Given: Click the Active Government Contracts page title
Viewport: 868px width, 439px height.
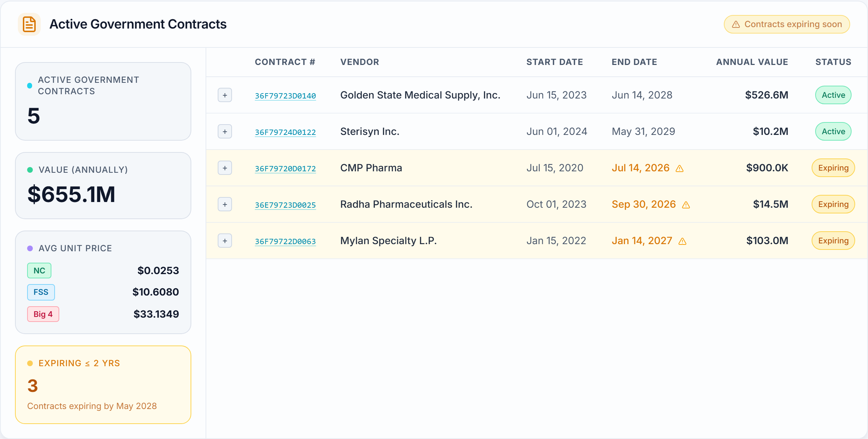Looking at the screenshot, I should click(138, 24).
